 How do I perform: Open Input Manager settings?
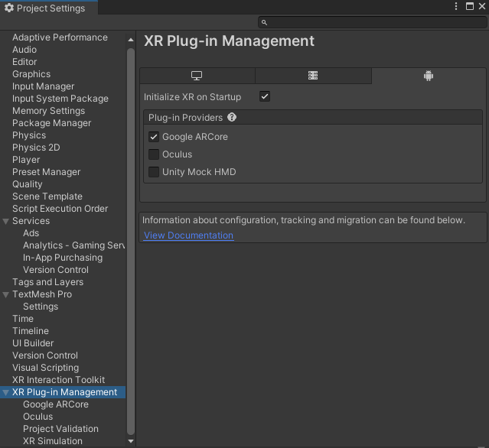coord(43,86)
